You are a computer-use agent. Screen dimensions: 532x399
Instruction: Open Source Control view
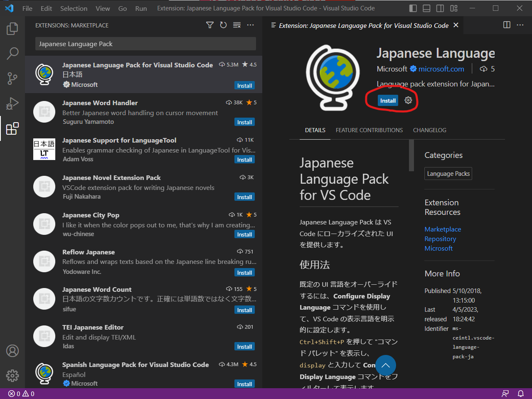point(12,78)
